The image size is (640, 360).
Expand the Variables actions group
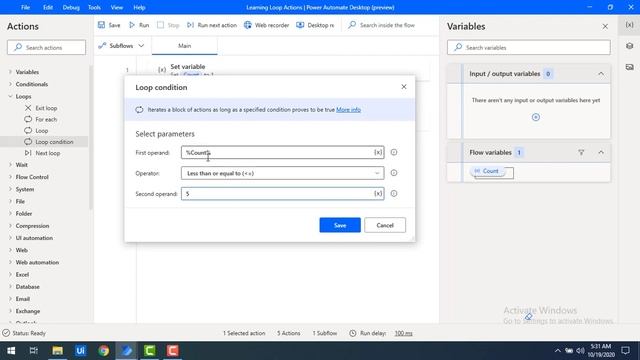[x=27, y=72]
